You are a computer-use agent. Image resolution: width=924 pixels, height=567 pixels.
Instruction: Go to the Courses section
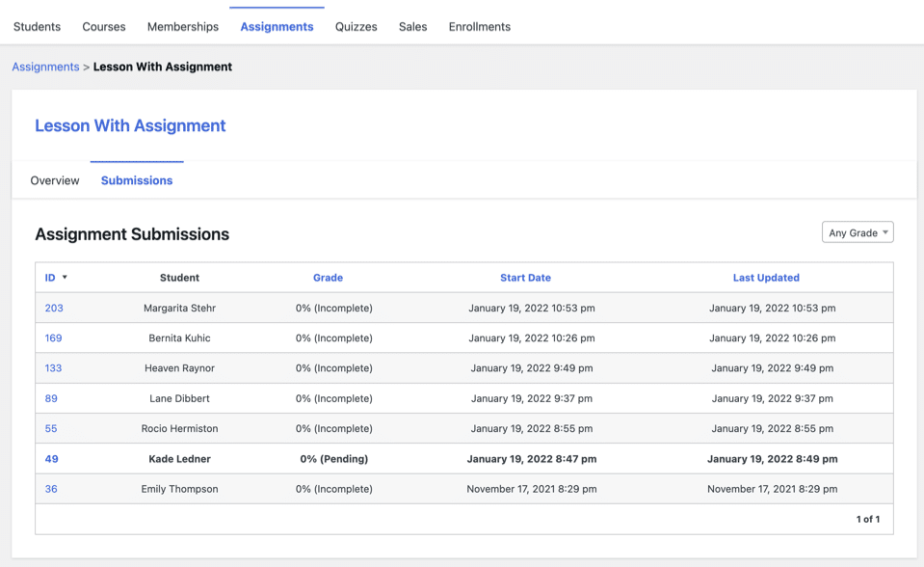[x=104, y=27]
